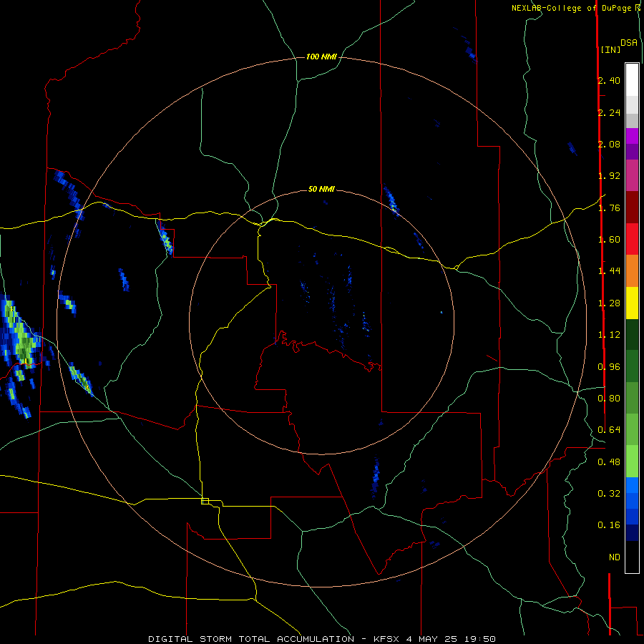
Task: Select the bright red legend swatch near 1.60
Action: (x=632, y=239)
